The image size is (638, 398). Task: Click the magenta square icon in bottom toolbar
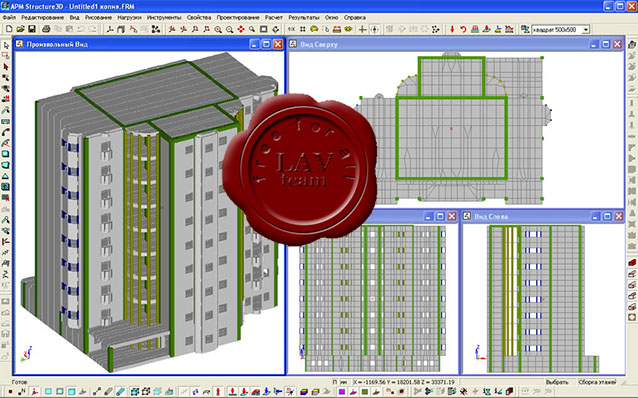[x=342, y=391]
